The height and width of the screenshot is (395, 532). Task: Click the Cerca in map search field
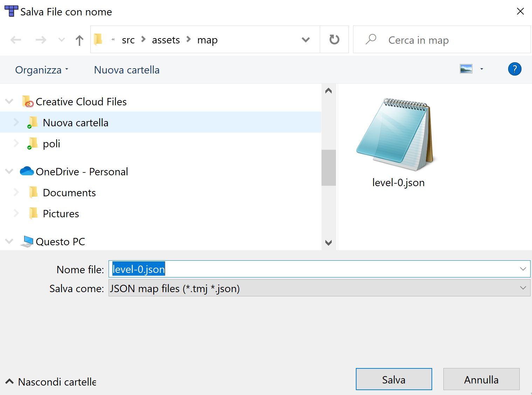442,40
